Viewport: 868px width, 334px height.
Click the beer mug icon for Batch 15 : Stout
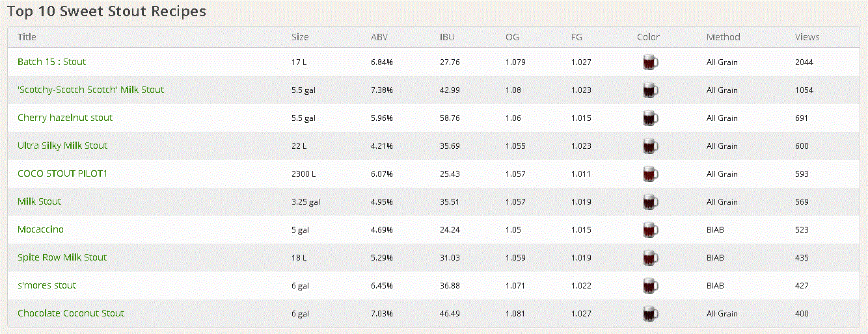coord(650,62)
